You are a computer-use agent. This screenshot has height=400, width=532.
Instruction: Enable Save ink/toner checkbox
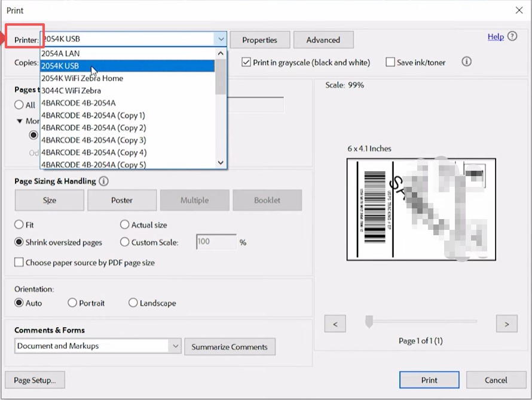pyautogui.click(x=390, y=62)
